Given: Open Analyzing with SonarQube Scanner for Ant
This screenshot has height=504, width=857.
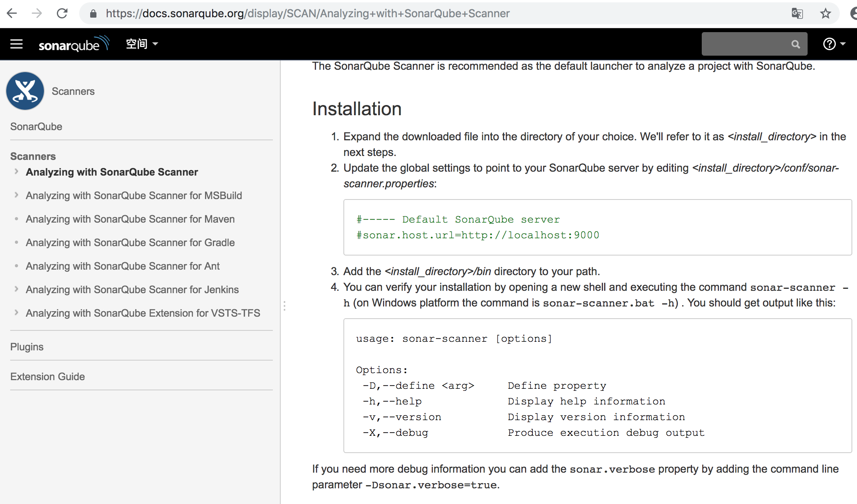Looking at the screenshot, I should coord(123,266).
